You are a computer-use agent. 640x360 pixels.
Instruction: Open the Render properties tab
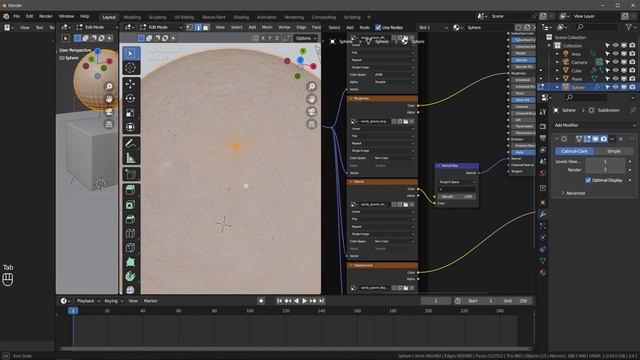pyautogui.click(x=543, y=127)
